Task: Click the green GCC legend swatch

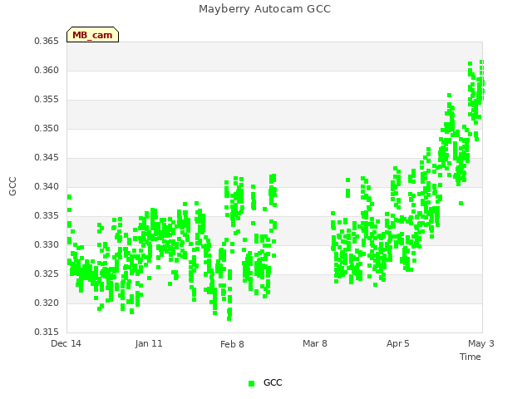Action: pos(251,383)
